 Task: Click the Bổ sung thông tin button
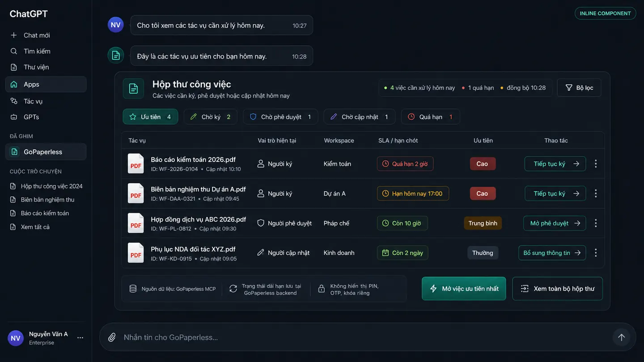(x=552, y=253)
